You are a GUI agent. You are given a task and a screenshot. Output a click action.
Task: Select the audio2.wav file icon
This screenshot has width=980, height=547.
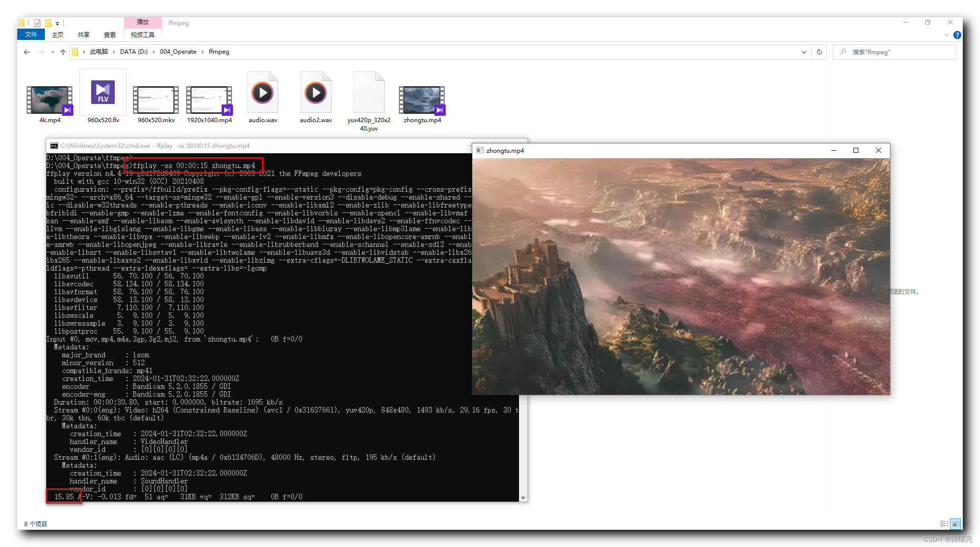(316, 94)
